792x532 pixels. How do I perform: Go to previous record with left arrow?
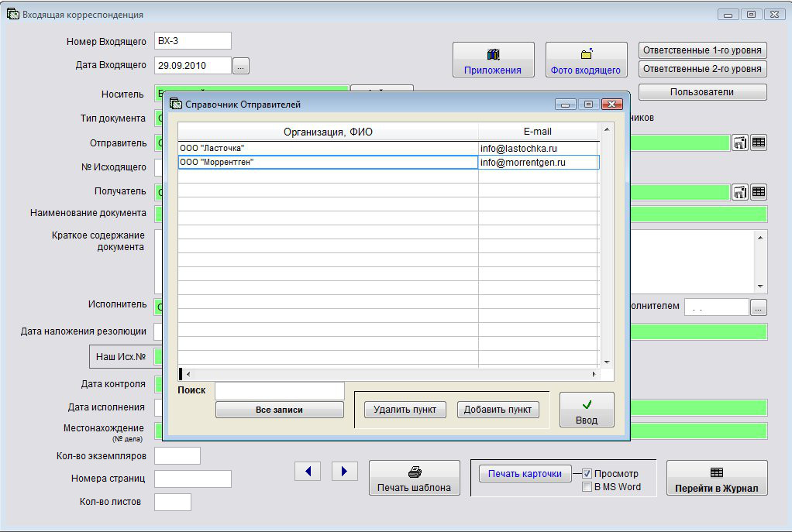(x=308, y=471)
